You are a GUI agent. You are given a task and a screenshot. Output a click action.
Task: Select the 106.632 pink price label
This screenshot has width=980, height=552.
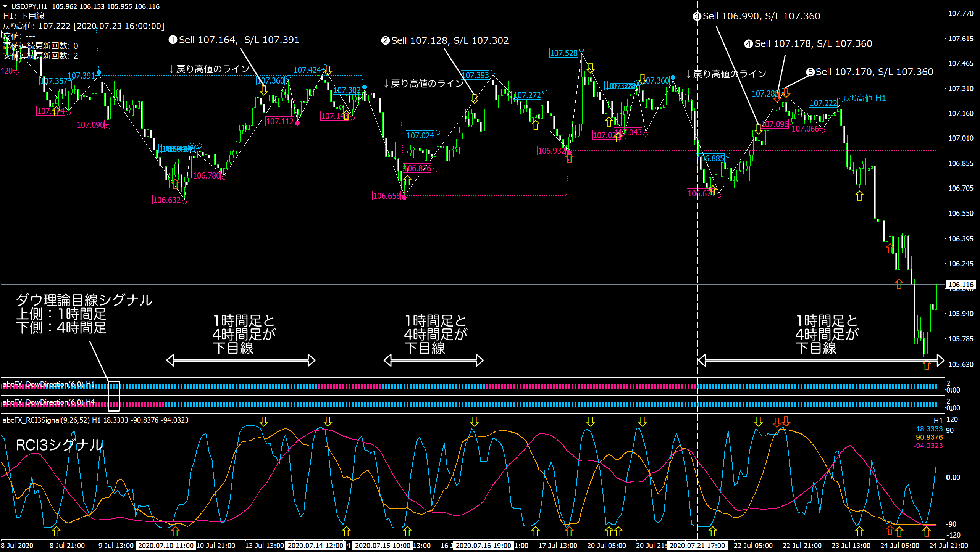pyautogui.click(x=166, y=200)
